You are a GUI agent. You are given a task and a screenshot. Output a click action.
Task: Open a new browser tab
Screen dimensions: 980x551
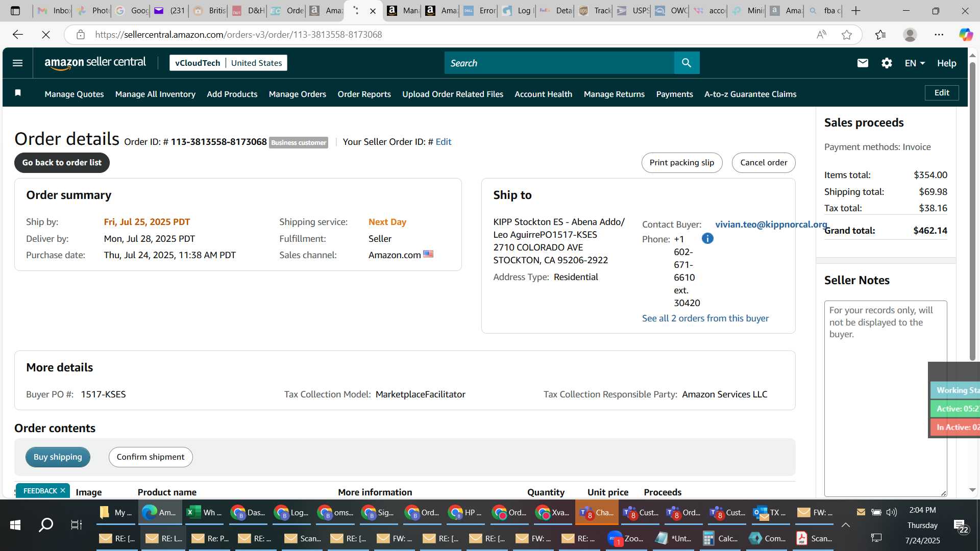pyautogui.click(x=856, y=11)
